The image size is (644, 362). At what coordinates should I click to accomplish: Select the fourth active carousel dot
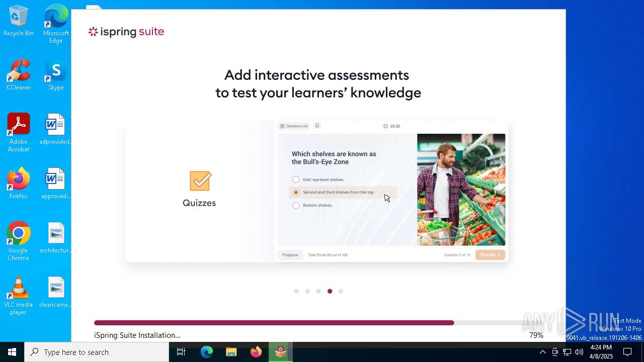pos(330,291)
